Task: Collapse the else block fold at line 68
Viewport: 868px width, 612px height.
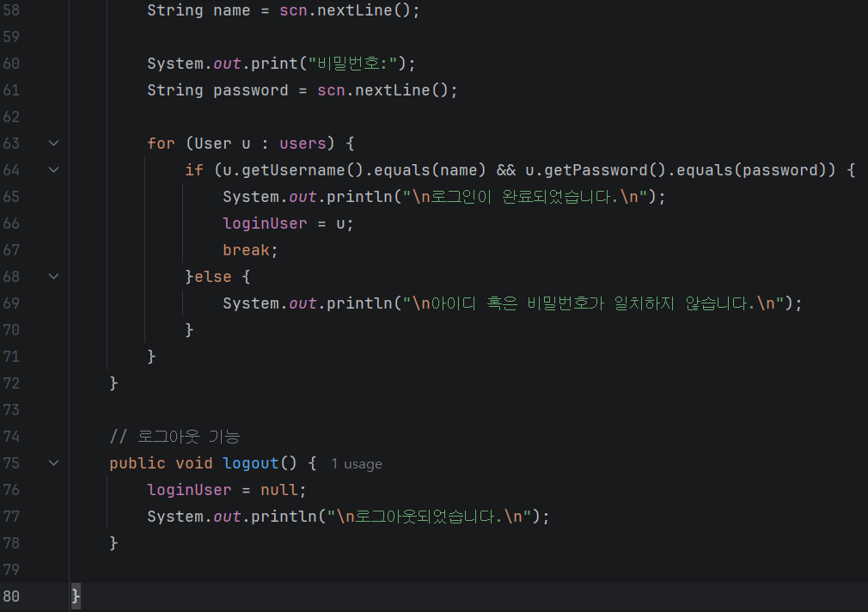Action: 53,277
